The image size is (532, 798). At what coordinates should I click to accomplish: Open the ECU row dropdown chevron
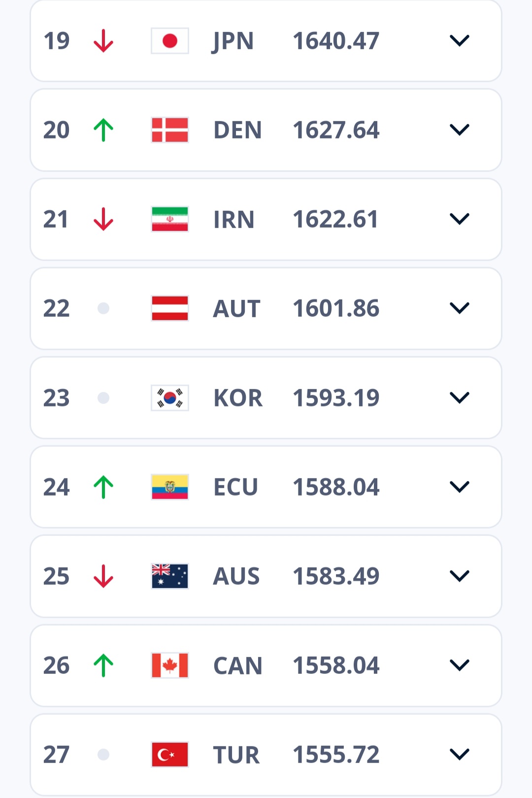(460, 487)
